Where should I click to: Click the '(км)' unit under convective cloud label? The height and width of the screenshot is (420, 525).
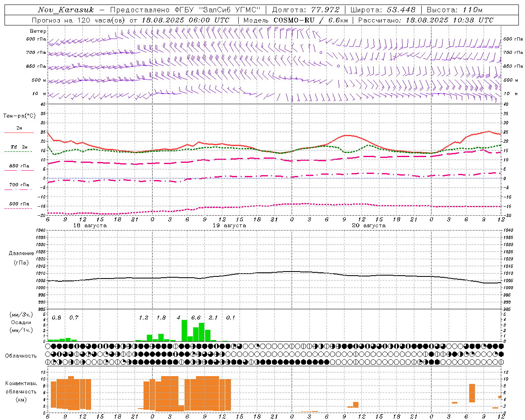(x=21, y=400)
